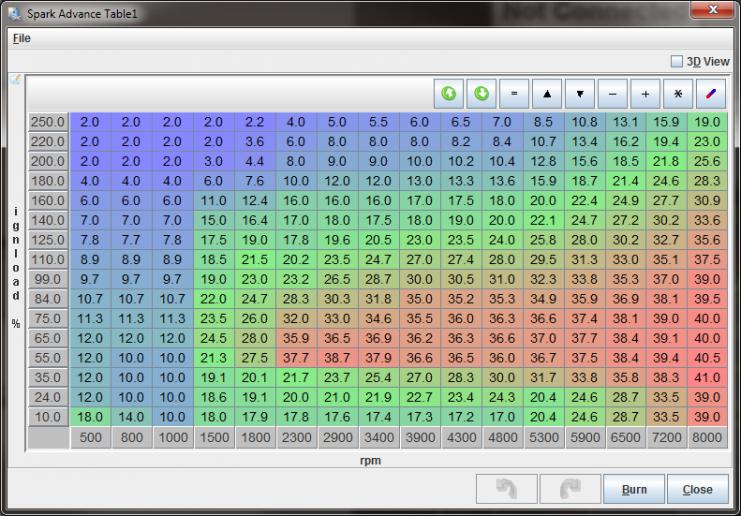Click the interpolate line icon
Screen dimensions: 741x516
click(x=711, y=94)
